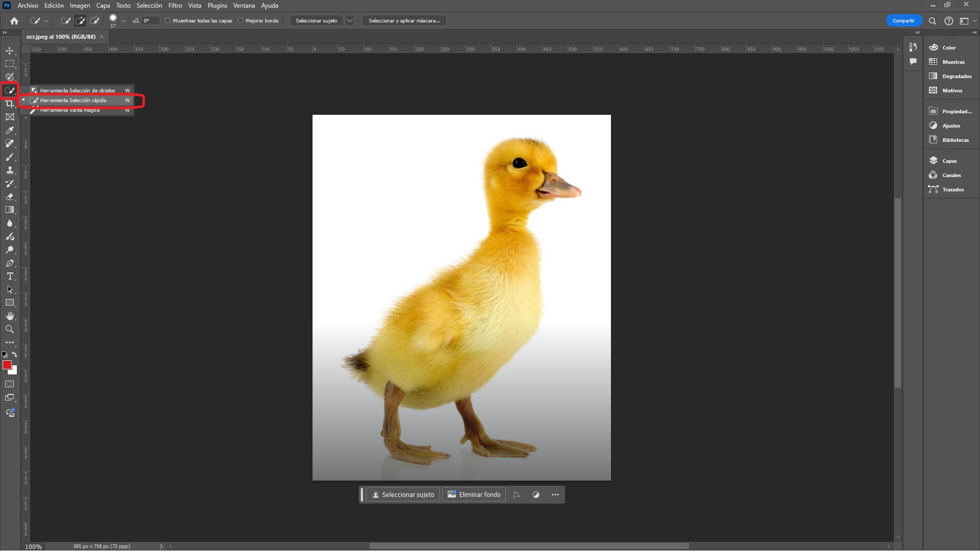Select the Gradient tool
980x551 pixels.
coord(10,210)
